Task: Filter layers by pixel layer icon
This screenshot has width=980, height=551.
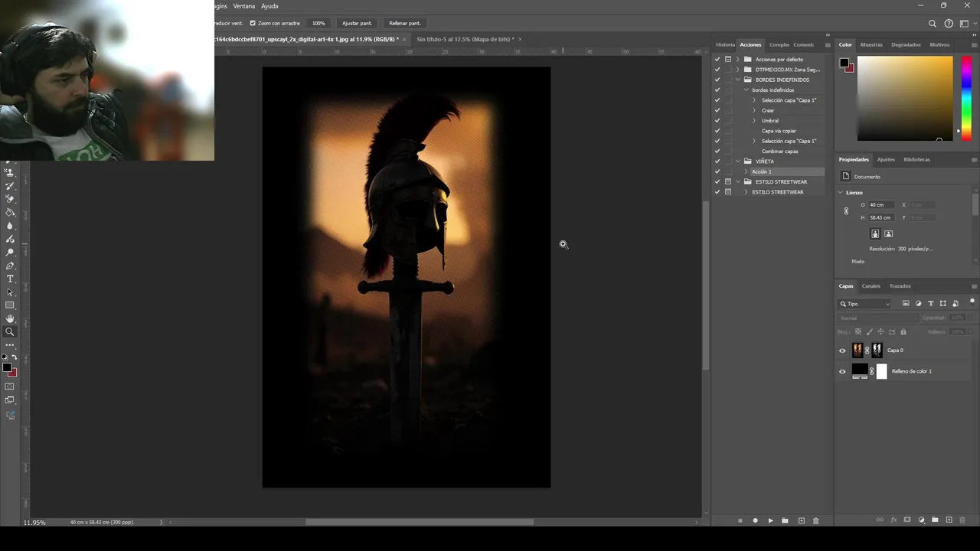Action: tap(906, 304)
